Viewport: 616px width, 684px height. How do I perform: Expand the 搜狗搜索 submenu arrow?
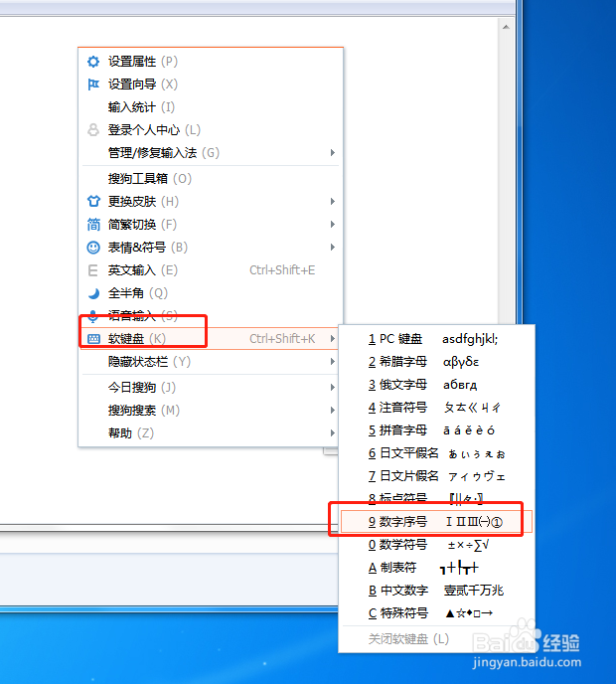tap(332, 410)
